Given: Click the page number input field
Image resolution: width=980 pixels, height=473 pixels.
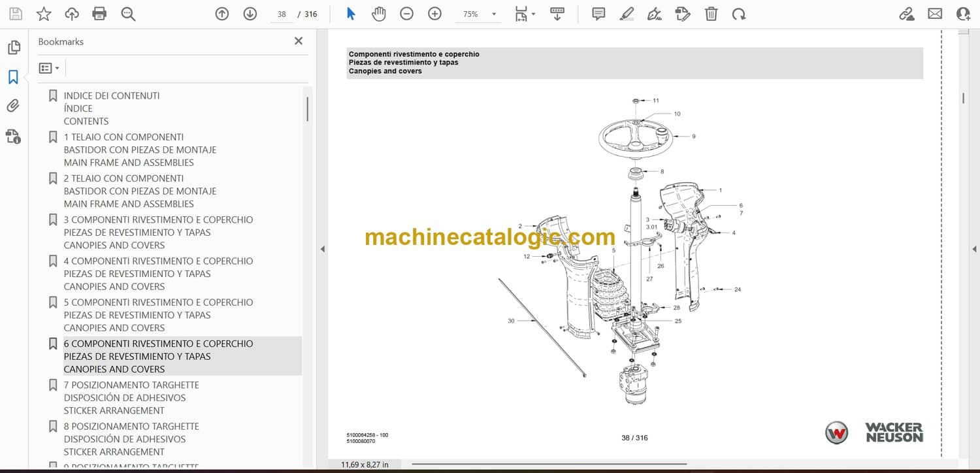Looking at the screenshot, I should 282,14.
